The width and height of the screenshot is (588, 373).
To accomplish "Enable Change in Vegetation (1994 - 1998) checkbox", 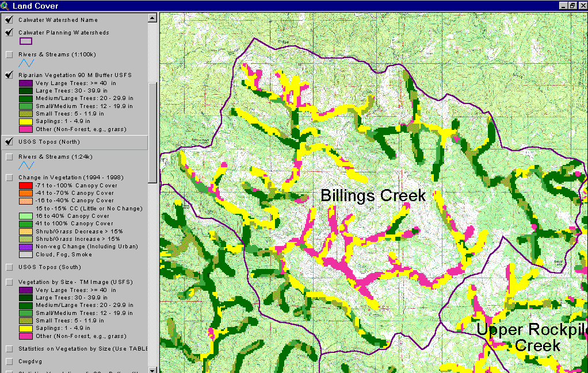I will coord(9,178).
